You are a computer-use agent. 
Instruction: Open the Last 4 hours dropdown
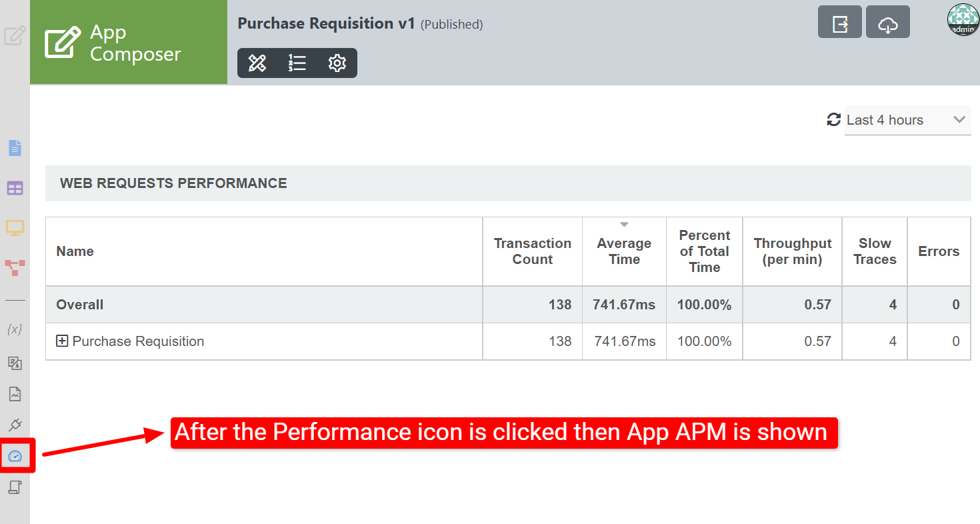[907, 120]
